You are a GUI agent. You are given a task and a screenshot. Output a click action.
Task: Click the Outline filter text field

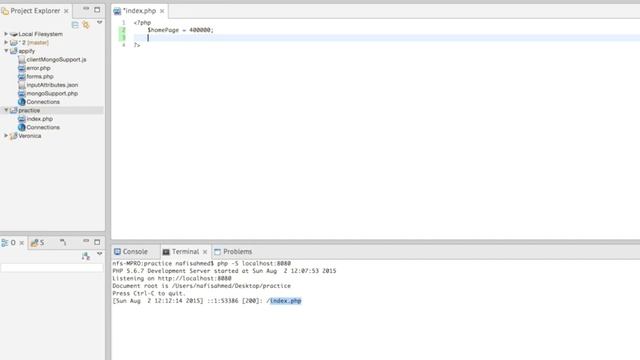point(52,268)
